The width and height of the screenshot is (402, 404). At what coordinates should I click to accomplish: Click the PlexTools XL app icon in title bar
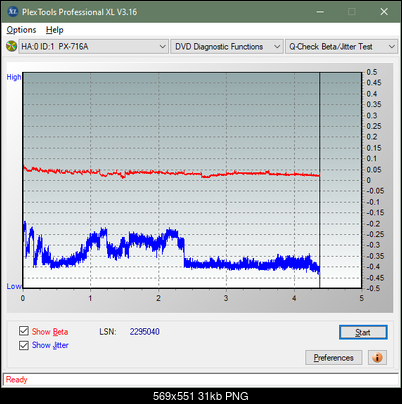click(13, 12)
